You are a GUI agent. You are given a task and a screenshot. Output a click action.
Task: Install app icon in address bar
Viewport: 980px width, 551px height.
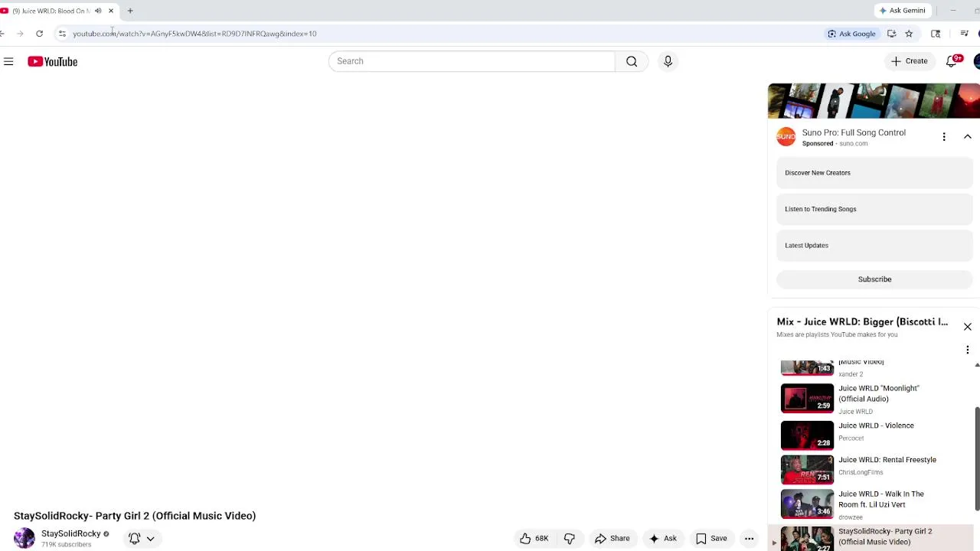[x=892, y=34]
